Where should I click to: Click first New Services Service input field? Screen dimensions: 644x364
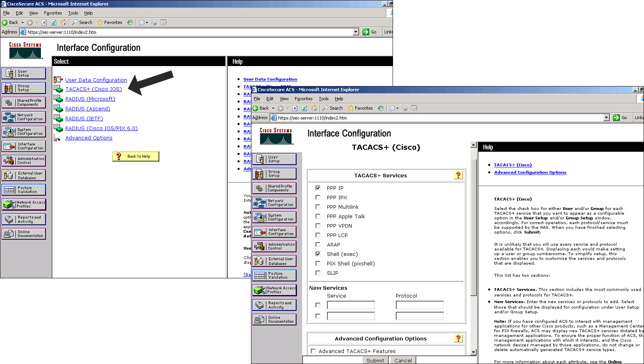tap(351, 305)
